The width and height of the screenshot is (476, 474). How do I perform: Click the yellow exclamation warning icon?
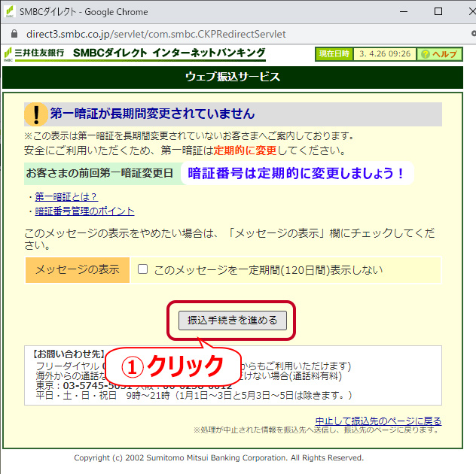click(36, 114)
